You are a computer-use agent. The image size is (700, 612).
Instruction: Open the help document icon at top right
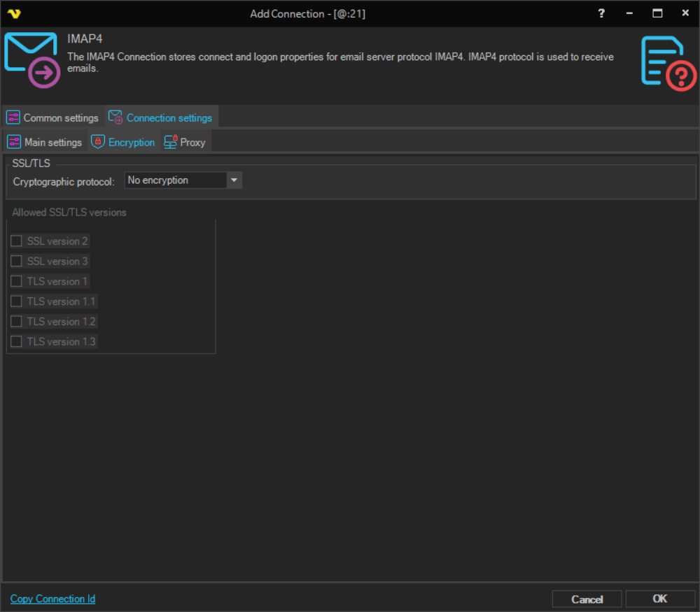click(668, 63)
